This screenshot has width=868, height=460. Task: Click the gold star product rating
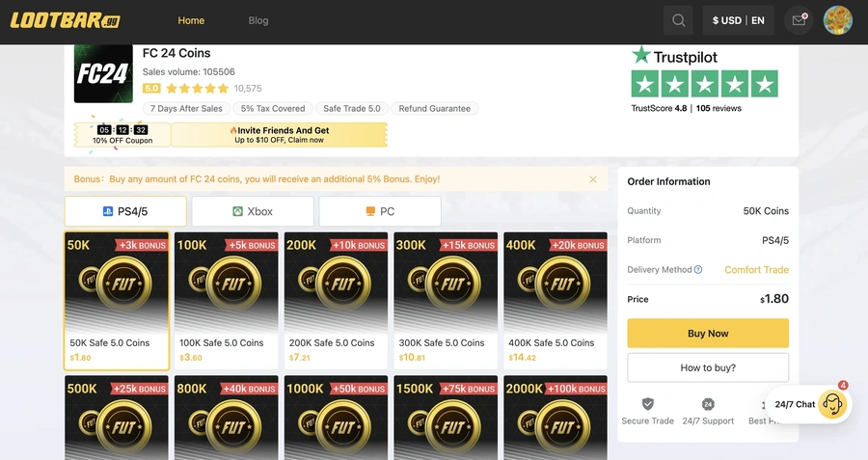[197, 89]
